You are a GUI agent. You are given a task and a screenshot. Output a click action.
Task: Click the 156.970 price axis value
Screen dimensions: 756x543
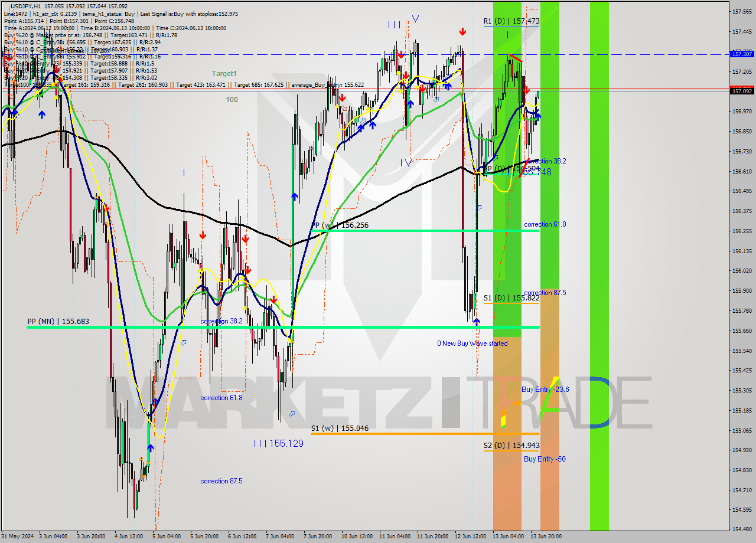742,111
